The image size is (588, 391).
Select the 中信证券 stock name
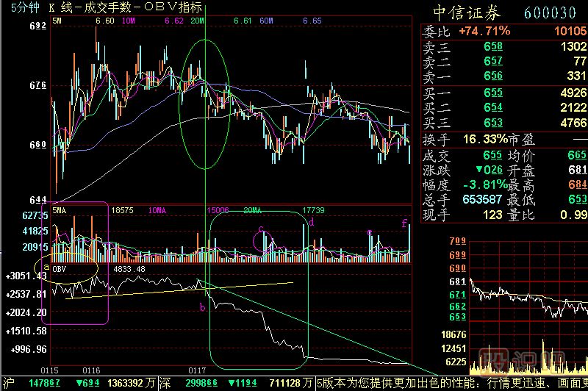[x=467, y=12]
